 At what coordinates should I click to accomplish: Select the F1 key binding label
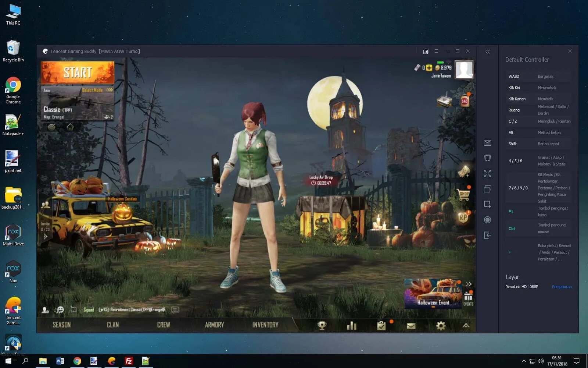pyautogui.click(x=511, y=212)
